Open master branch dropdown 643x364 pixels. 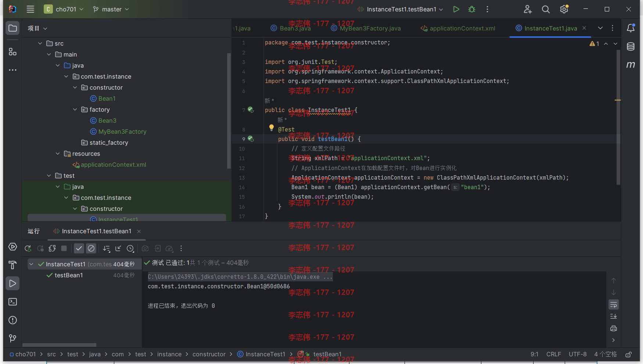[x=111, y=9]
